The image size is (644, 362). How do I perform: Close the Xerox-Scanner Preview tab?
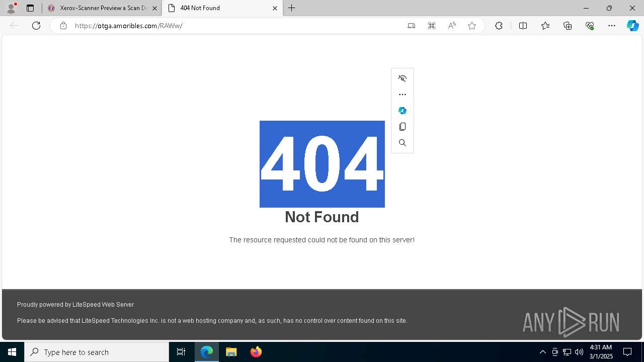(x=154, y=8)
